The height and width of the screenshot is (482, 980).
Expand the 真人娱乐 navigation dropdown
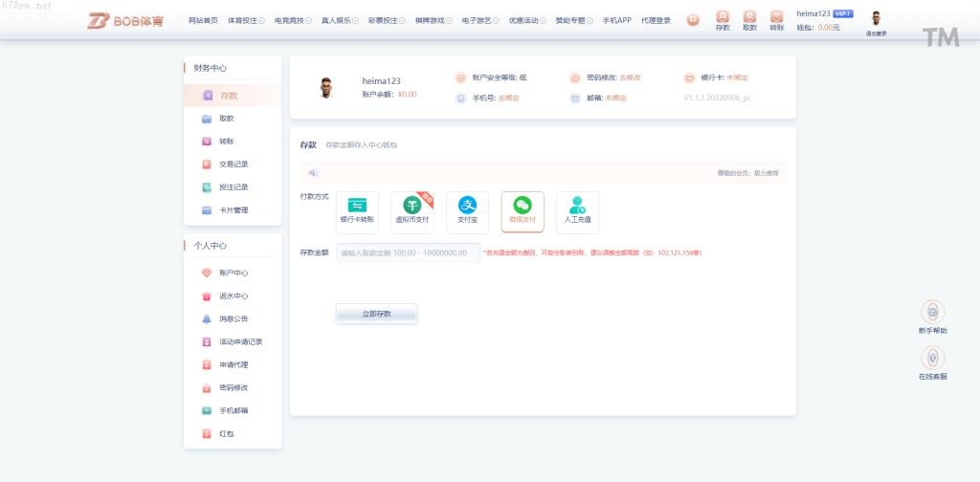(339, 20)
